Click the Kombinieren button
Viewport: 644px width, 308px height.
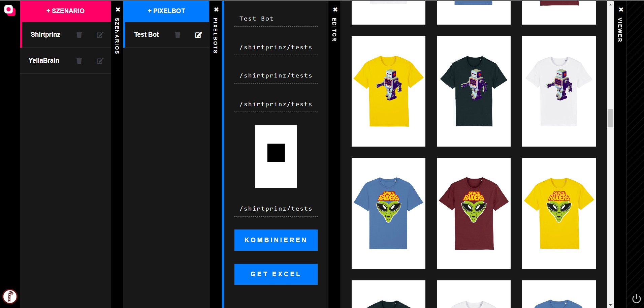pyautogui.click(x=276, y=240)
